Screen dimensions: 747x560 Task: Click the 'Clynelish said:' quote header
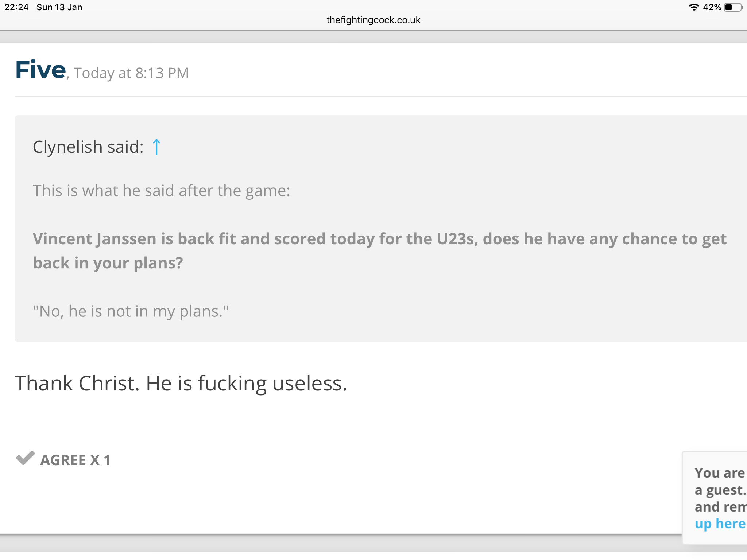[x=88, y=147]
